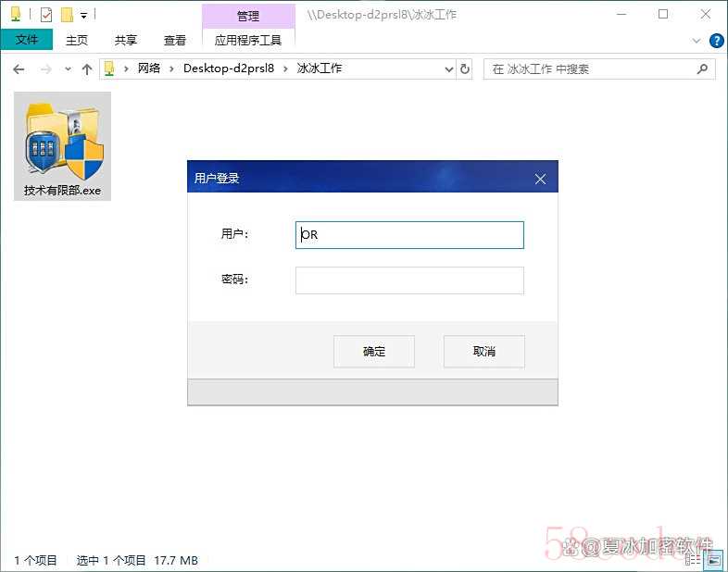The image size is (728, 572).
Task: Click the 密码 password field
Action: pyautogui.click(x=409, y=280)
